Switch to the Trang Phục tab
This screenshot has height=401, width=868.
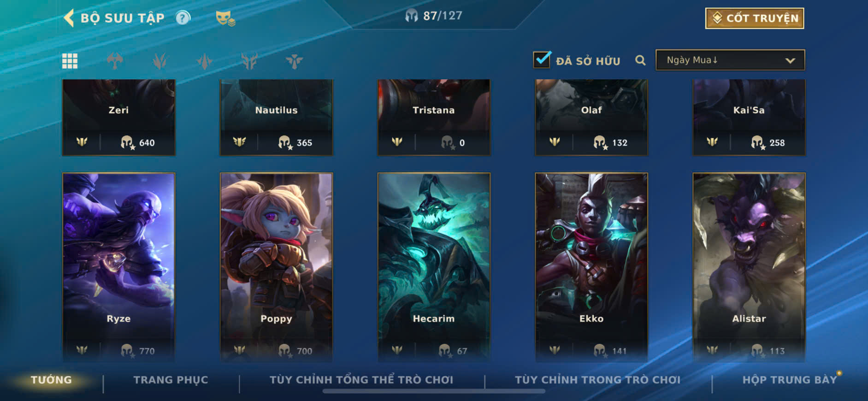point(171,380)
